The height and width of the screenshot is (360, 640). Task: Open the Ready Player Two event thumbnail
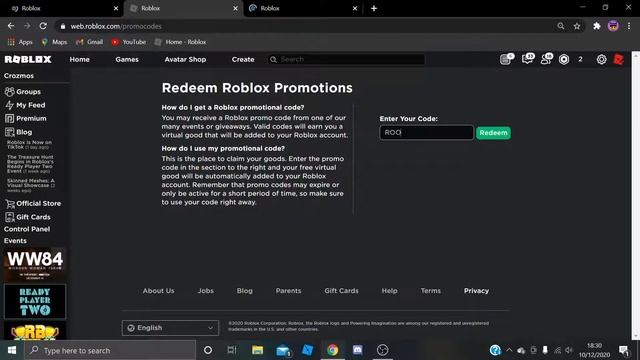35,301
